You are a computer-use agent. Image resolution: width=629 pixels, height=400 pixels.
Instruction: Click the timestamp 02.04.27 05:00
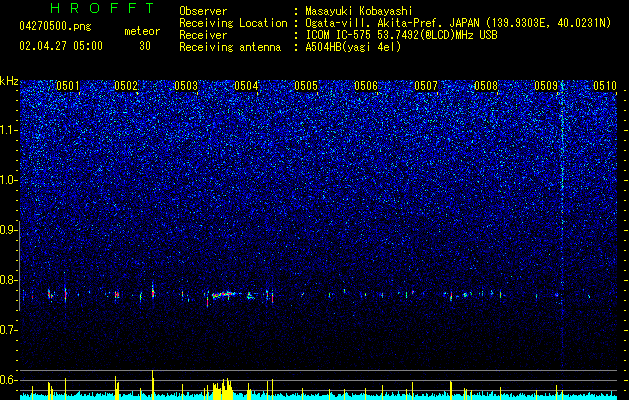61,46
